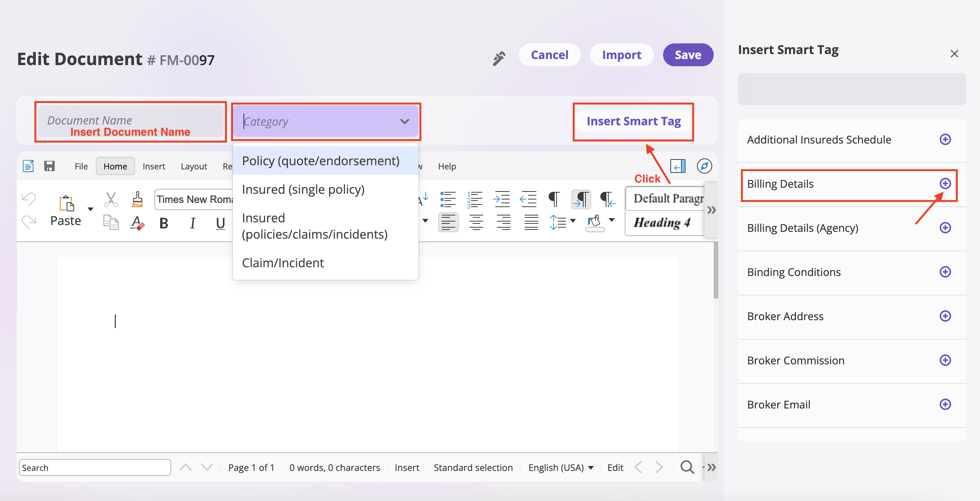Click the bulleted list icon

pos(448,199)
